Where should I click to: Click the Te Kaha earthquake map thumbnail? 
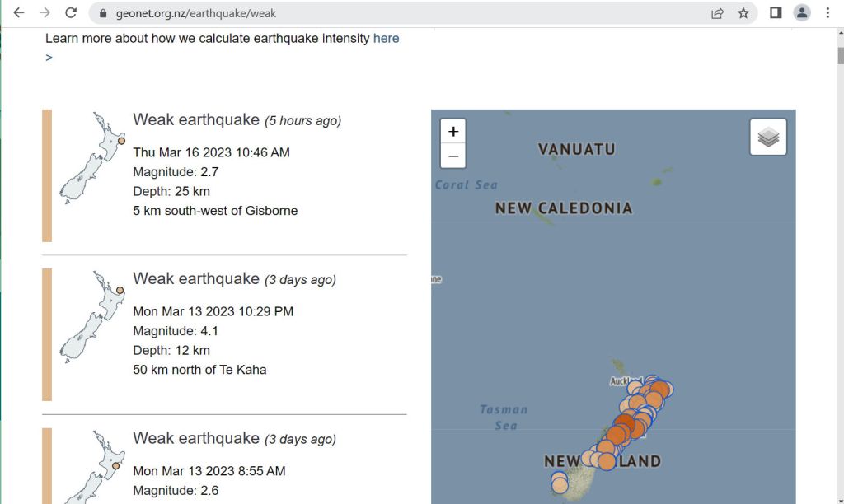click(91, 317)
